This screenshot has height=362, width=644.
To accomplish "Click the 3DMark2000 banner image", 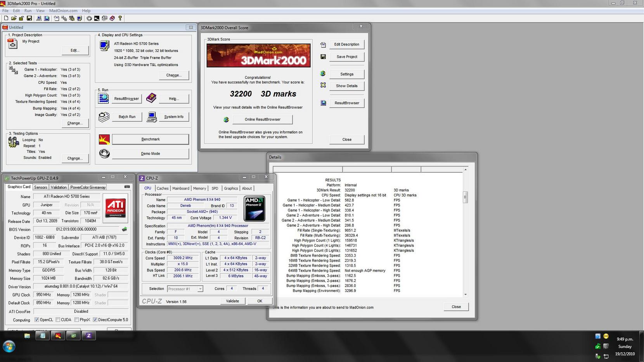I will point(258,55).
